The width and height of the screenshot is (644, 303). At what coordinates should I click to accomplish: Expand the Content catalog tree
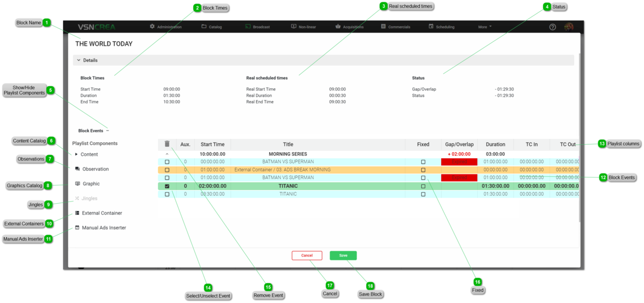point(76,154)
